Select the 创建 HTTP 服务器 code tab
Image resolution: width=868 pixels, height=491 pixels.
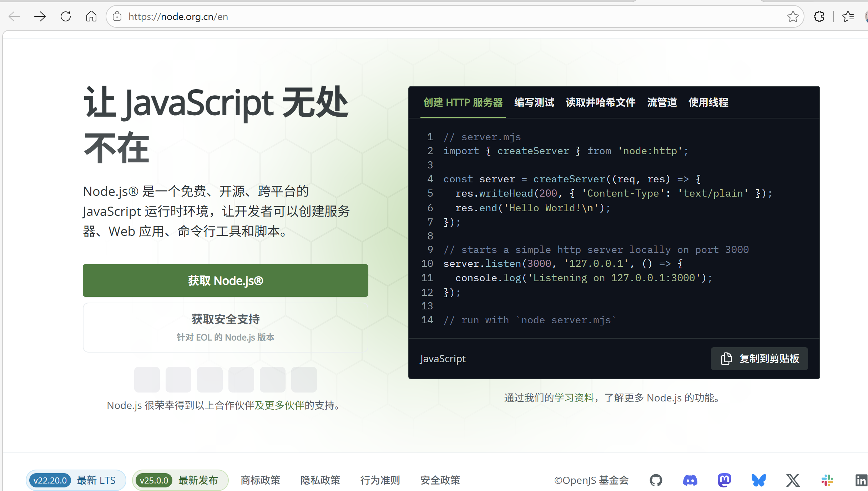pyautogui.click(x=463, y=103)
